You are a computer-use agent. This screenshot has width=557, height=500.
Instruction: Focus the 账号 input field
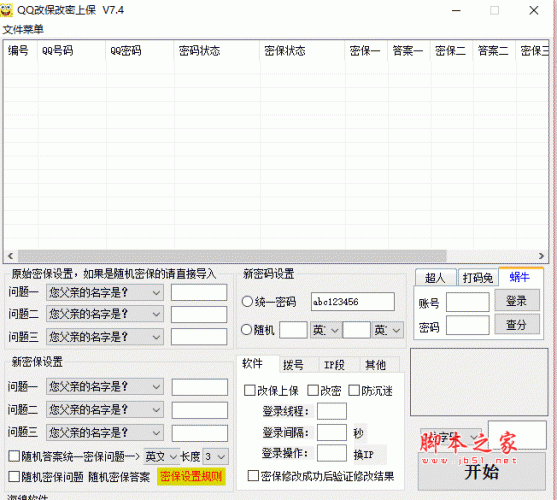467,302
